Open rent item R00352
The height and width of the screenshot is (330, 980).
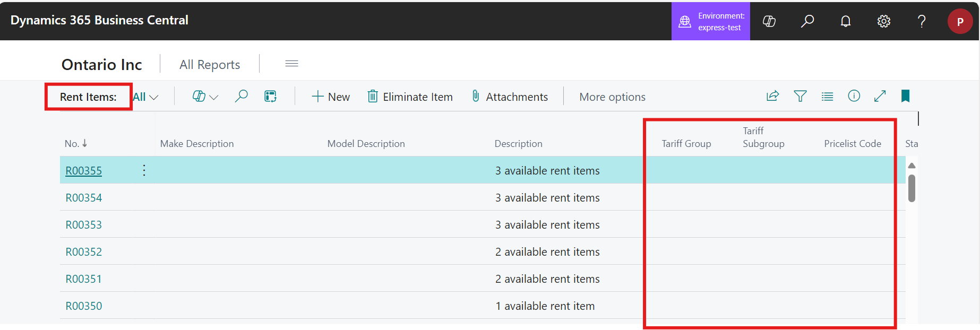pos(83,252)
